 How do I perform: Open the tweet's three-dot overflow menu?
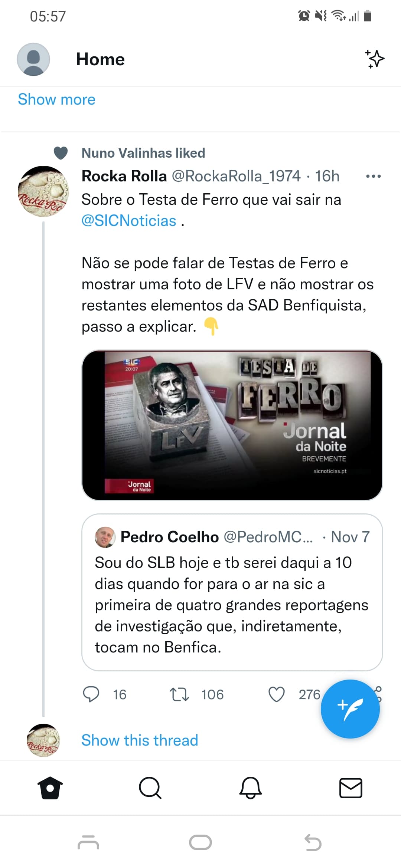(373, 176)
